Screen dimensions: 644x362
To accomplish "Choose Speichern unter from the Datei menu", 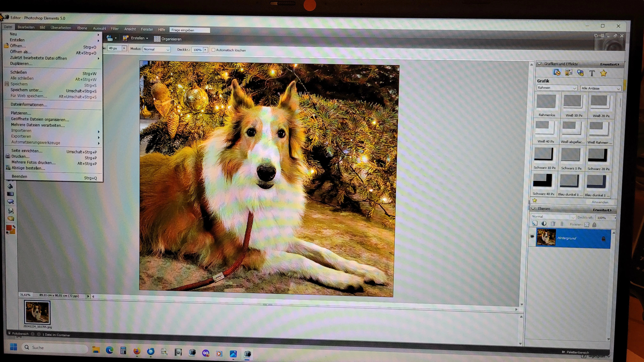I will coord(26,90).
